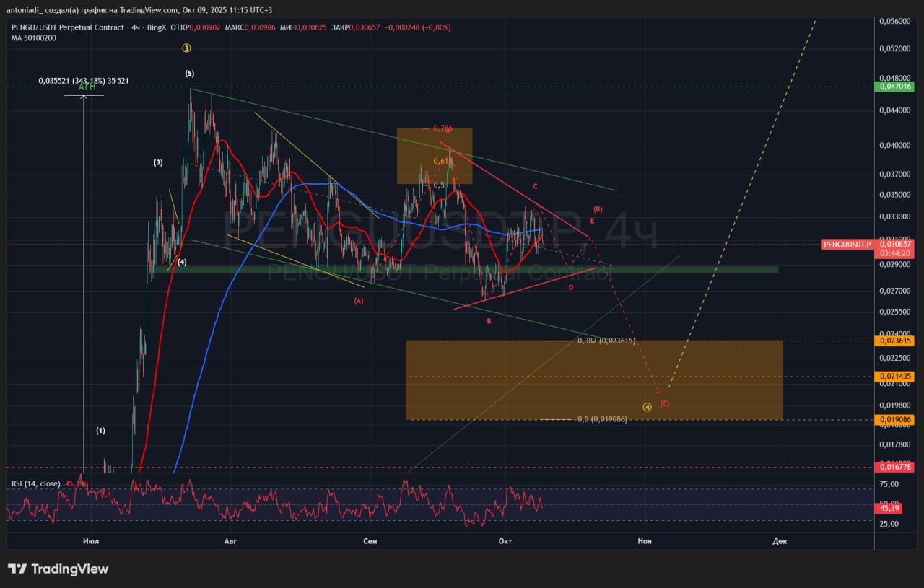Click the green ATH label
Image resolution: width=924 pixels, height=588 pixels.
[x=87, y=87]
